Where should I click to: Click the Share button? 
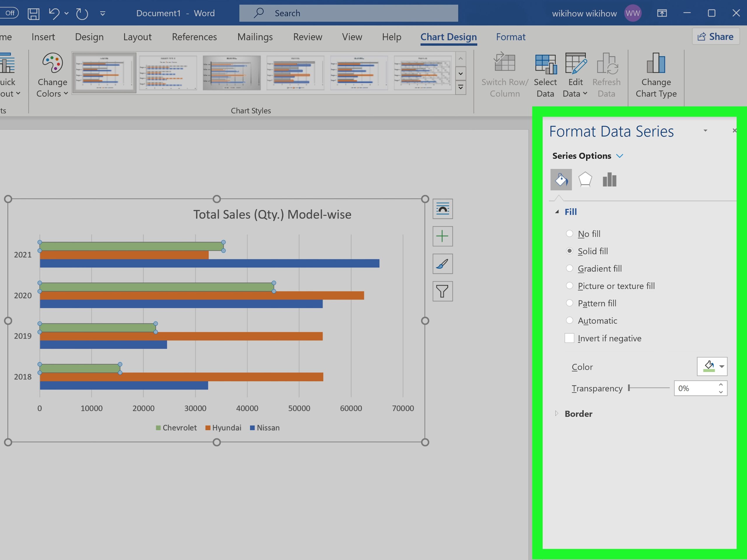[x=715, y=36]
